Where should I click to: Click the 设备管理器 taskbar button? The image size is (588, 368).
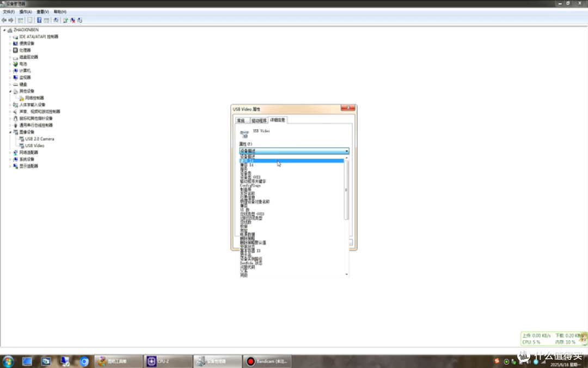(217, 361)
